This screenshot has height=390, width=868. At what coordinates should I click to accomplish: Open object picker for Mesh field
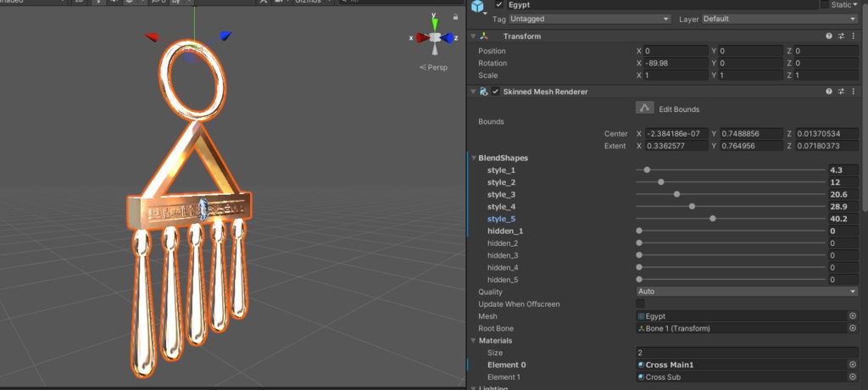click(x=853, y=315)
